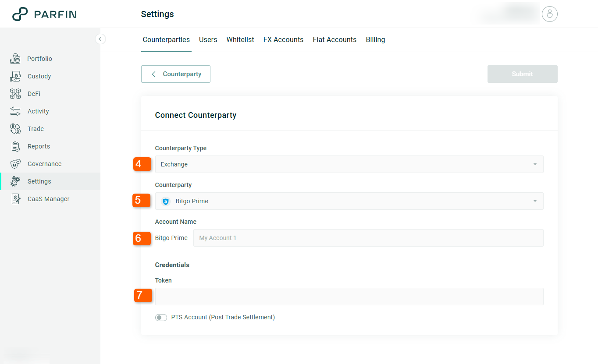Viewport: 598px width, 364px height.
Task: Click the Custody sidebar icon
Action: click(15, 76)
